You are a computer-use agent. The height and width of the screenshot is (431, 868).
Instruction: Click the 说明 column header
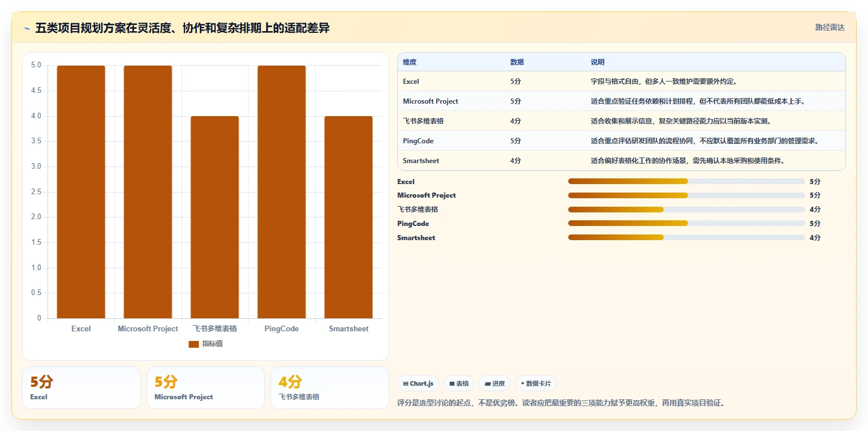click(598, 62)
